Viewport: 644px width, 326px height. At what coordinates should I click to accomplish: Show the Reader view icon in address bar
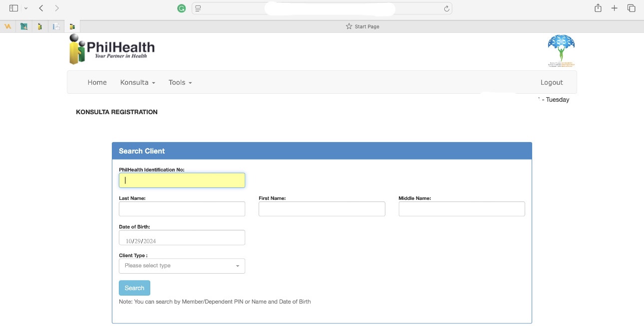point(198,8)
